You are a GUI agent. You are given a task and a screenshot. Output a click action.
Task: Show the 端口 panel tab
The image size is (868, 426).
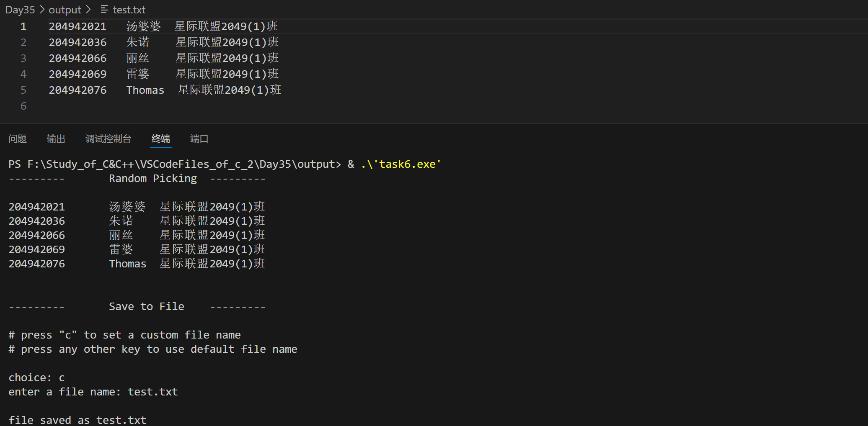click(x=199, y=139)
